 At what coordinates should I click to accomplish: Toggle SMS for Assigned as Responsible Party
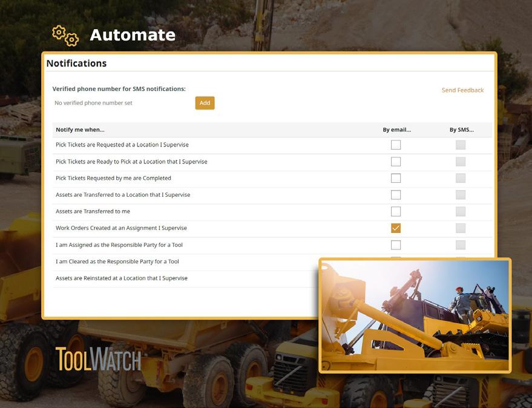coord(461,245)
